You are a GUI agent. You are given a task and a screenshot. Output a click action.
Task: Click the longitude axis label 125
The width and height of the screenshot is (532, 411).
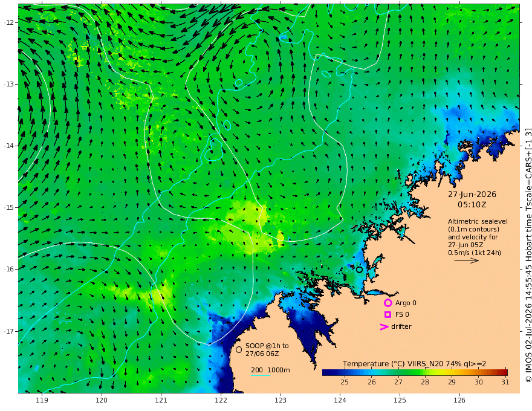[x=400, y=401]
